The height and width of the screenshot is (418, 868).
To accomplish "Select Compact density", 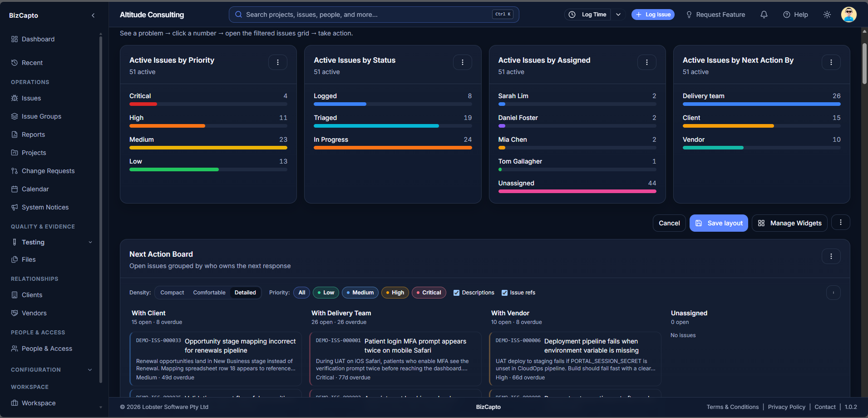I will click(x=172, y=293).
